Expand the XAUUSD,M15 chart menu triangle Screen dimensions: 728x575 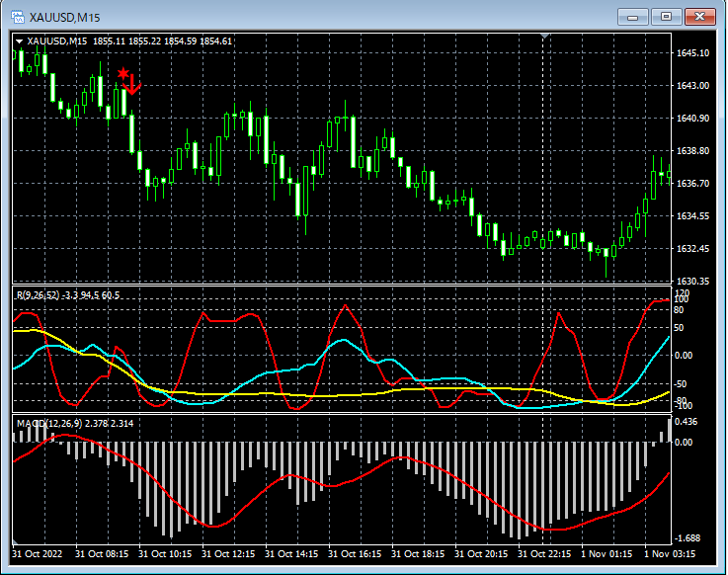tap(19, 41)
